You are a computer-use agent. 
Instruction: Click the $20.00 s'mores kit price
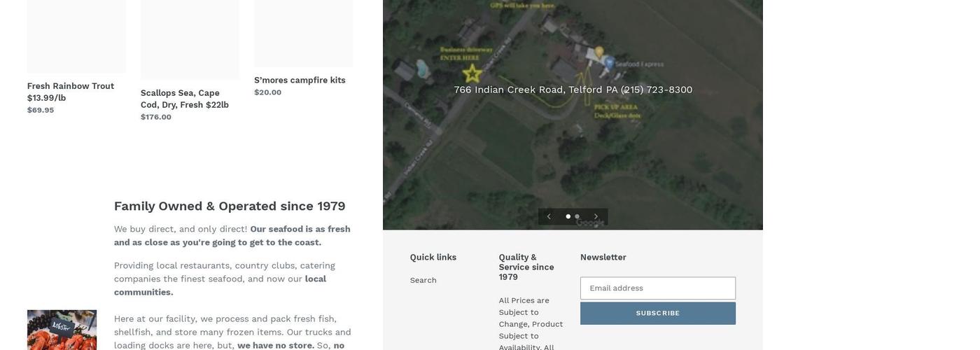pyautogui.click(x=268, y=92)
